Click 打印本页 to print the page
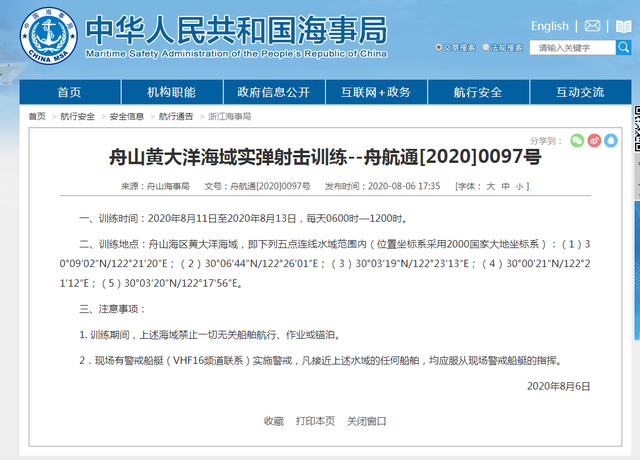The height and width of the screenshot is (460, 640). click(x=316, y=421)
